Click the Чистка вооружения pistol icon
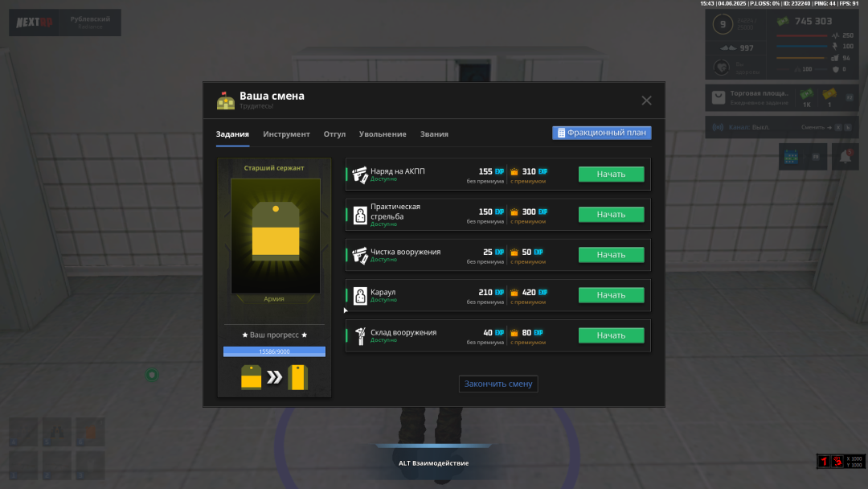Viewport: 868px width, 489px height. 360,255
